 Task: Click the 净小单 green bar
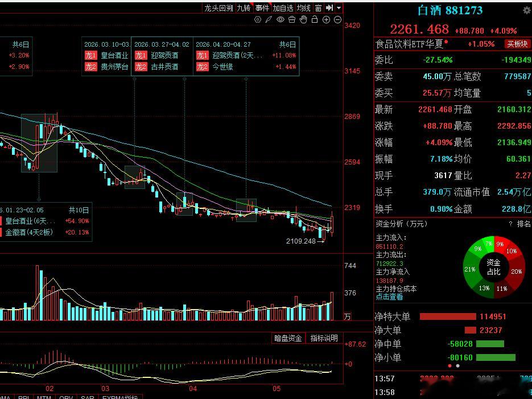point(496,357)
